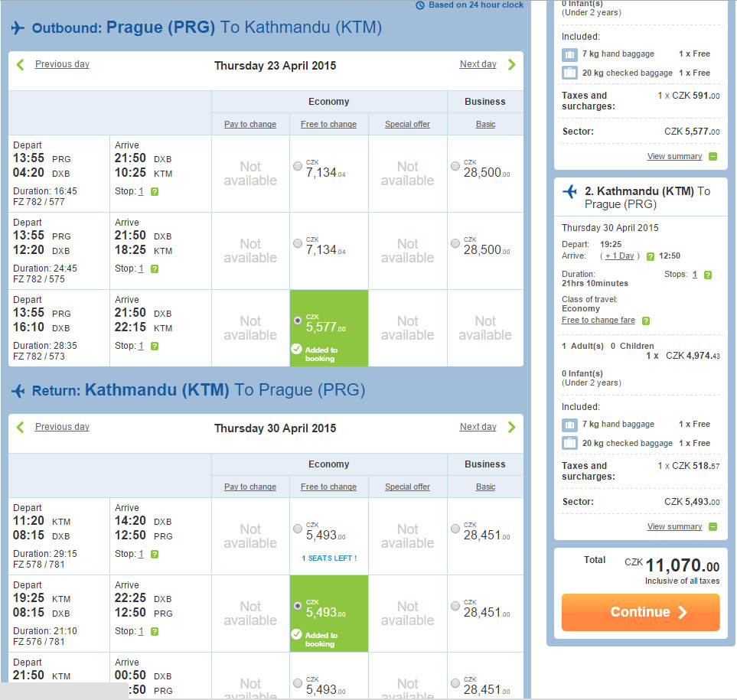737x700 pixels.
Task: Select the CZK 5,493 fare with 1 seats left
Action: tap(298, 529)
